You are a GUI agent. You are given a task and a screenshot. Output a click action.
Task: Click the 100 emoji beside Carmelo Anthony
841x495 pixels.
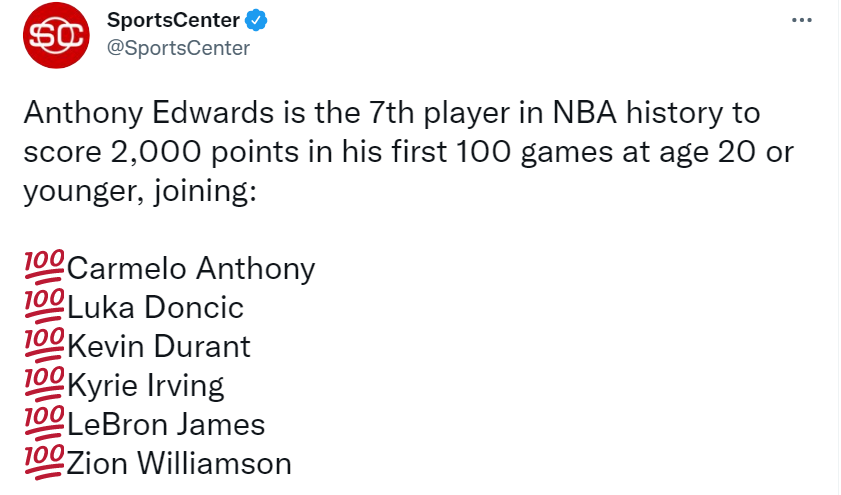[45, 265]
